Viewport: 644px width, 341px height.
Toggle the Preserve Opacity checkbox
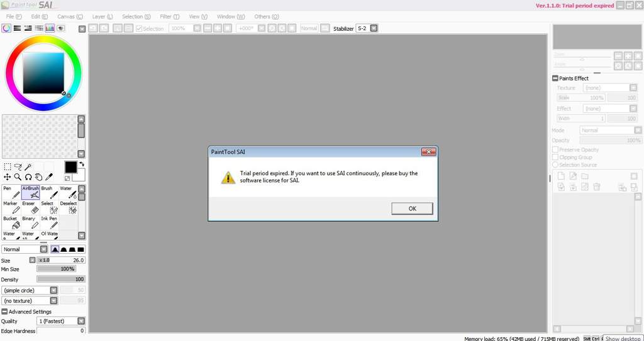click(555, 150)
